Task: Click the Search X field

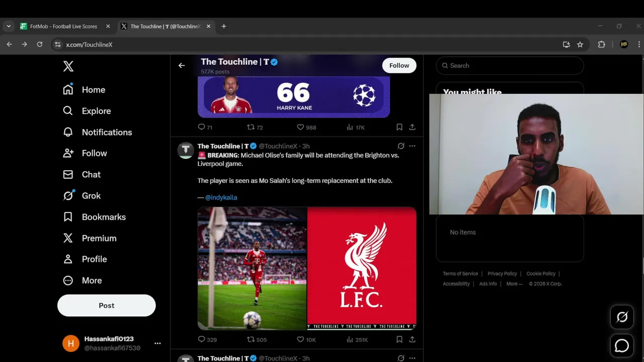Action: (x=510, y=65)
